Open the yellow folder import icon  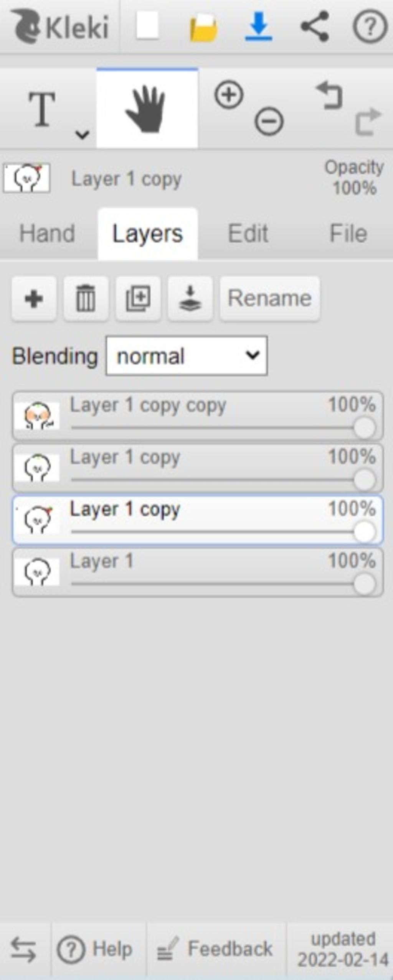coord(204,27)
